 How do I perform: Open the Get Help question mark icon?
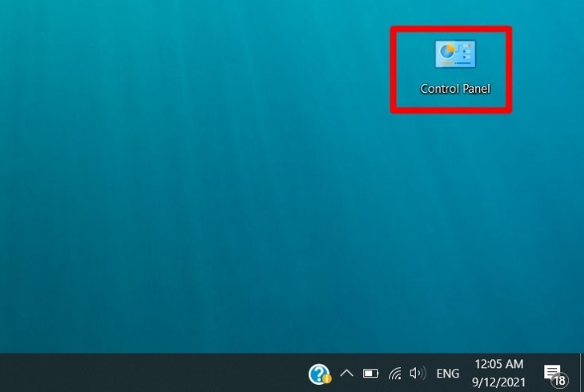coord(318,373)
